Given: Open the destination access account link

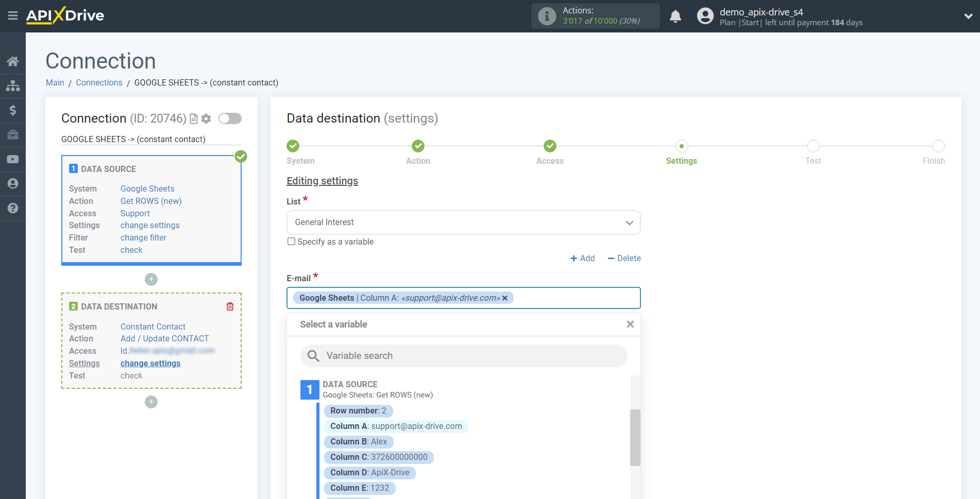Looking at the screenshot, I should tap(167, 351).
